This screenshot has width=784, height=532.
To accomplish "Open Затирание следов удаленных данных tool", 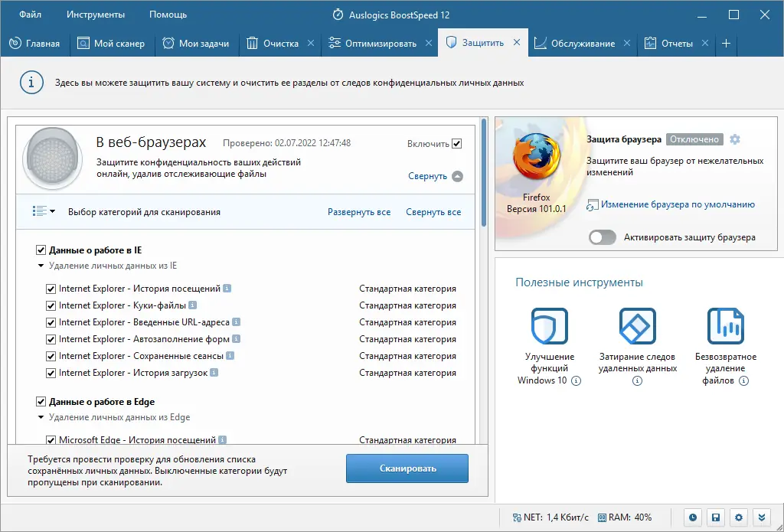I will [638, 327].
